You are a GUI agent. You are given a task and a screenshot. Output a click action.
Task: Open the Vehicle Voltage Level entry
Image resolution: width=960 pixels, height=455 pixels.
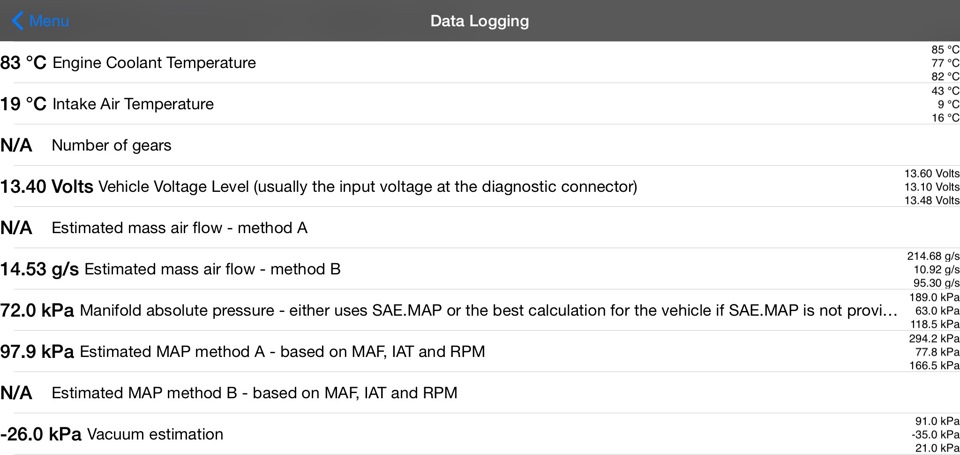(x=367, y=187)
